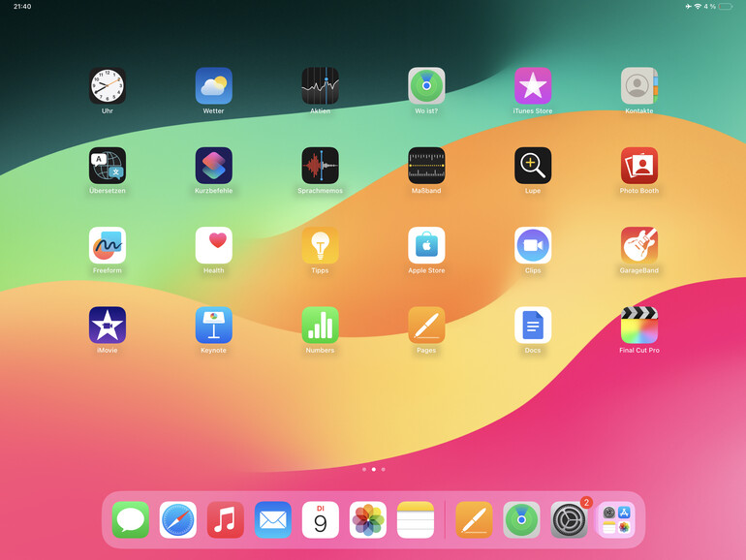
Task: Open the Pages app on home screen
Action: [426, 325]
